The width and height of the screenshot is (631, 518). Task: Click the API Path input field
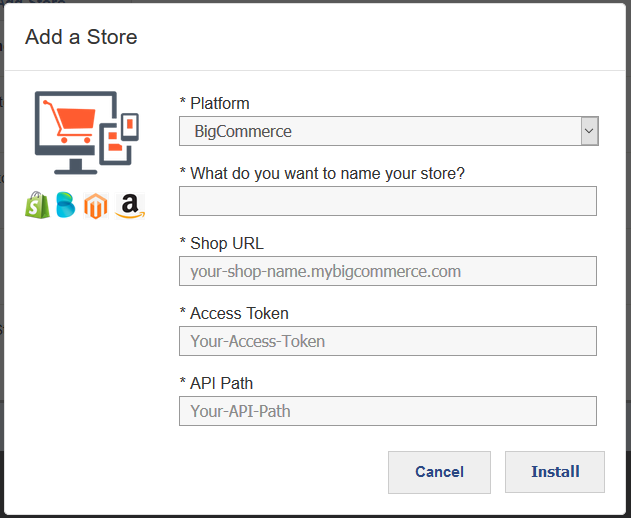click(x=388, y=411)
